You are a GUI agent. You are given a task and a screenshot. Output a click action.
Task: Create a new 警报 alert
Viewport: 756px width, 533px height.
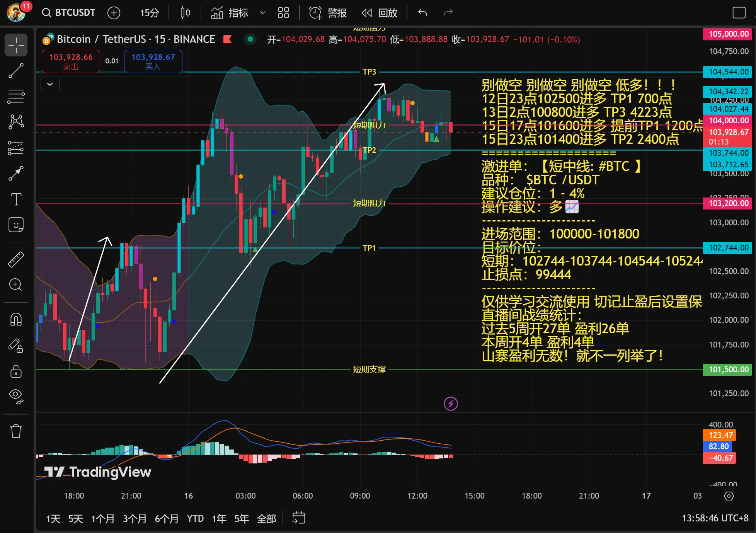pyautogui.click(x=328, y=13)
